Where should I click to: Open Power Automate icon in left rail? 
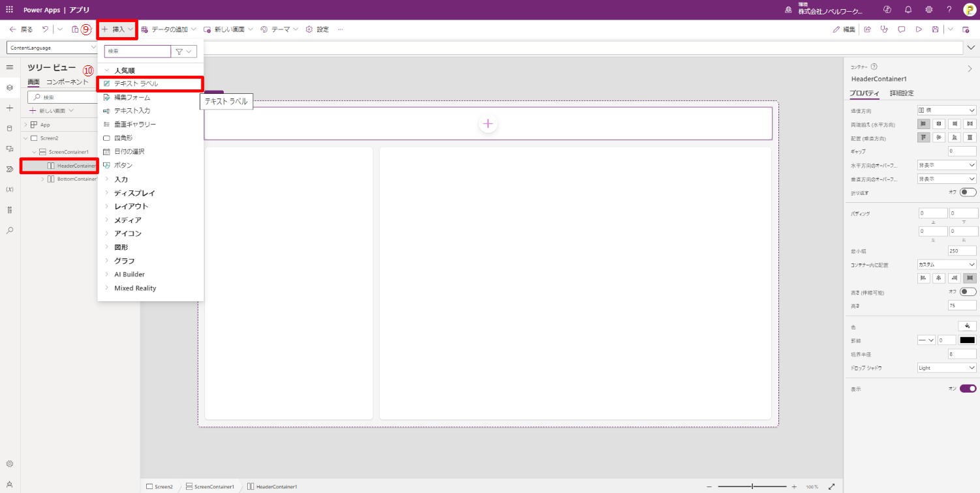coord(10,169)
